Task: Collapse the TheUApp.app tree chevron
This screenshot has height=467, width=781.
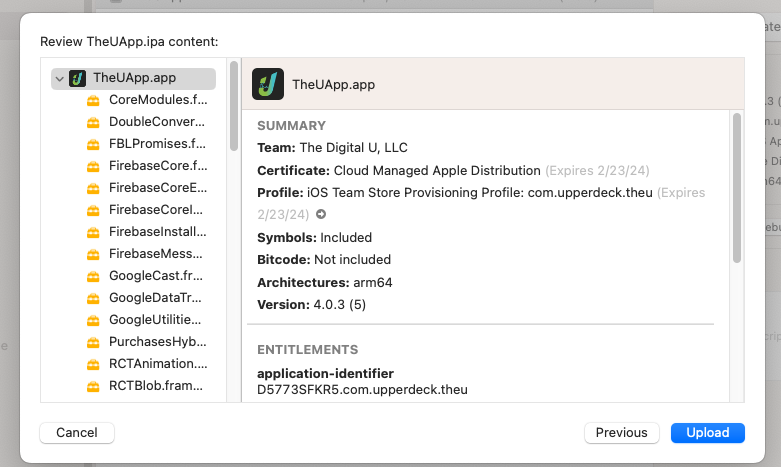Action: (x=60, y=78)
